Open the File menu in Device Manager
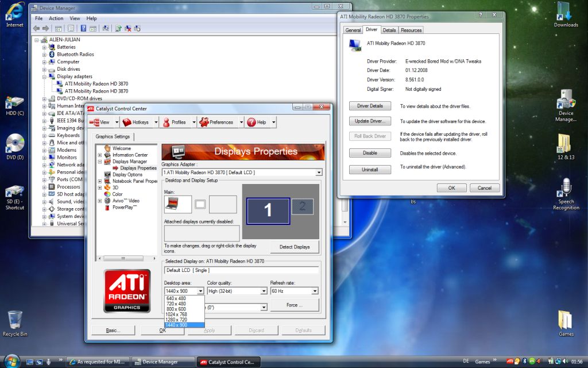The image size is (588, 368). pyautogui.click(x=38, y=18)
